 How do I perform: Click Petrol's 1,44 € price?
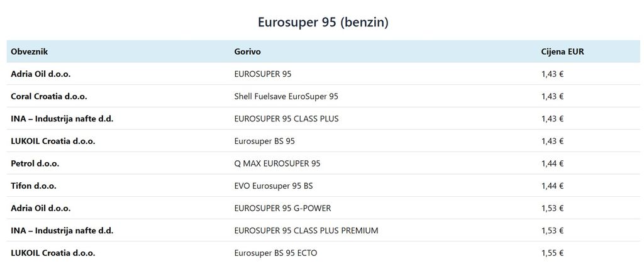pyautogui.click(x=552, y=163)
